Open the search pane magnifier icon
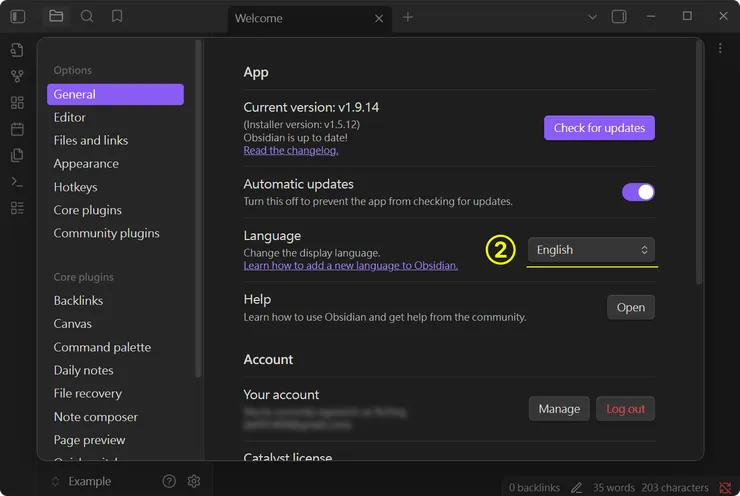 [x=87, y=17]
